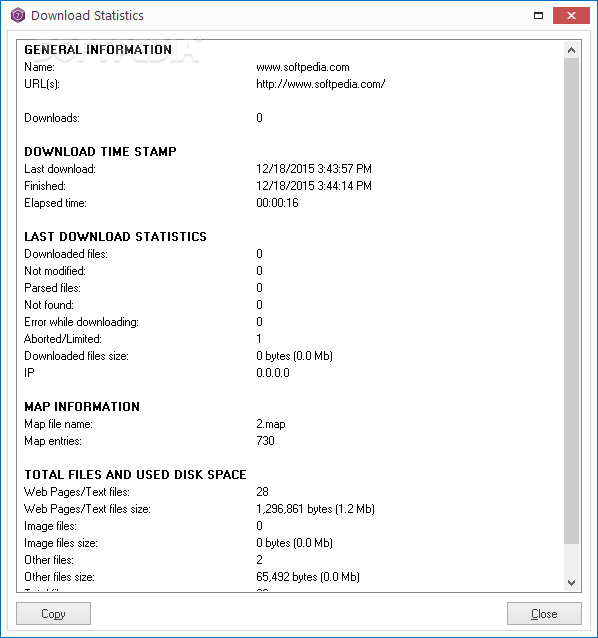Viewport: 598px width, 638px height.
Task: Click the Parsed files label
Action: click(52, 288)
